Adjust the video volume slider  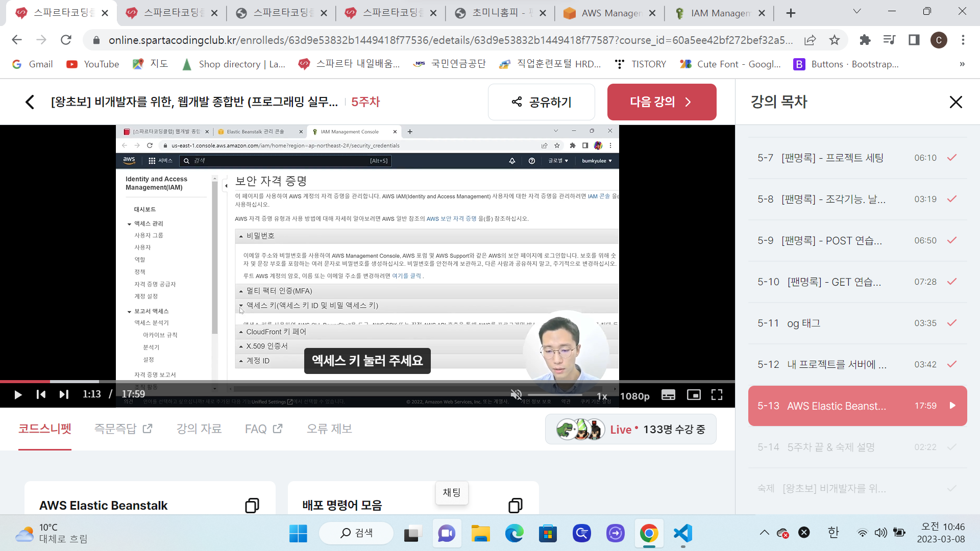[555, 395]
